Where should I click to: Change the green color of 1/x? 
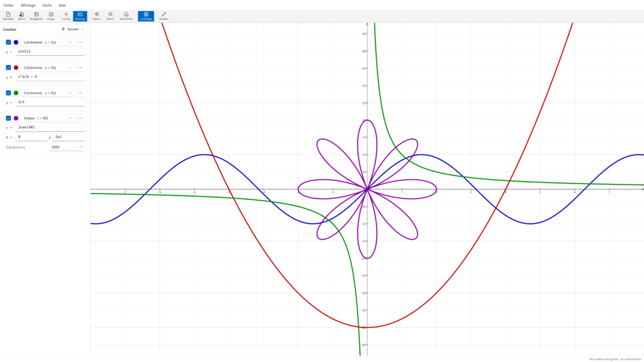[x=16, y=93]
